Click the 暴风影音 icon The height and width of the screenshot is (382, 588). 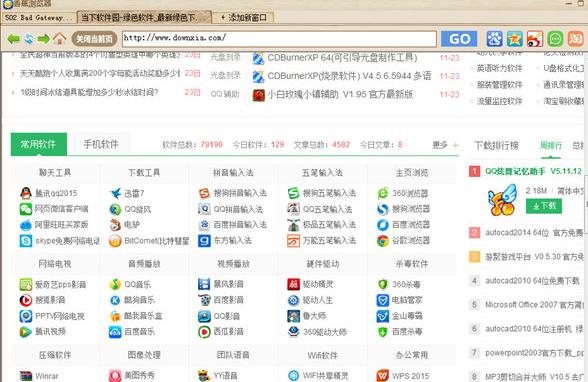point(204,284)
